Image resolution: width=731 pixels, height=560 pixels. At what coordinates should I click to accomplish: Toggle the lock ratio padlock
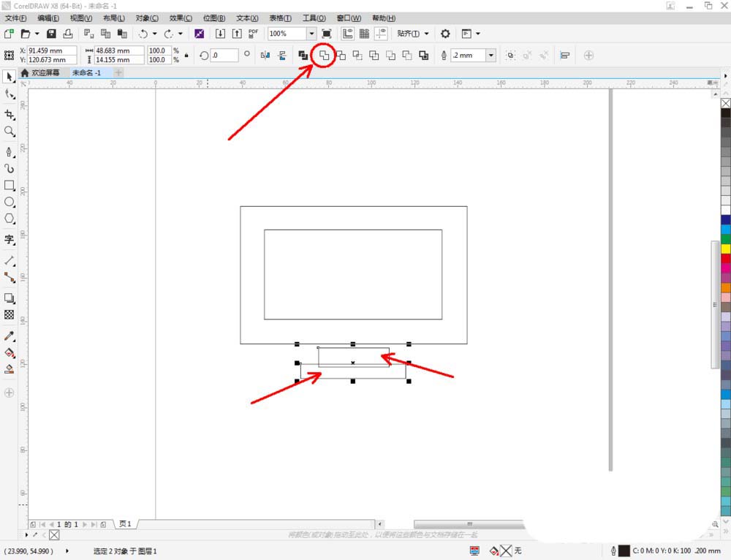coord(186,56)
